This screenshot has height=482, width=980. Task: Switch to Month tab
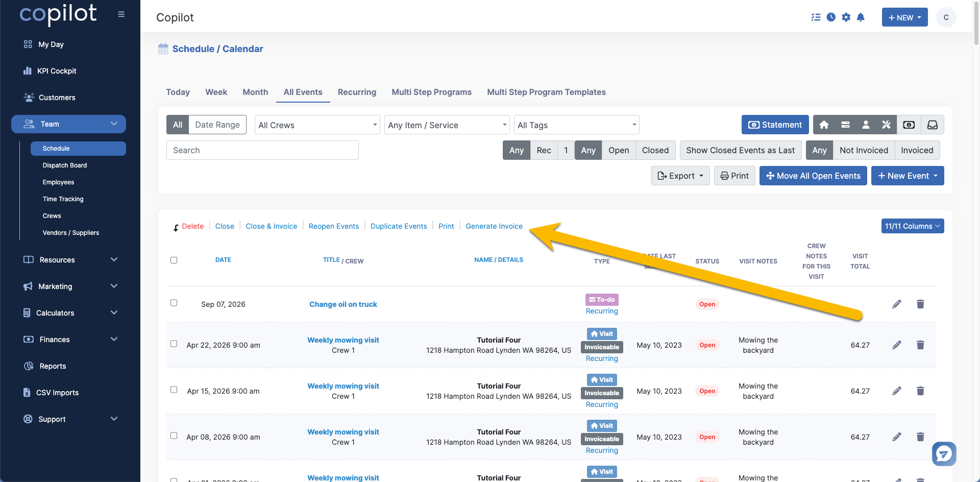(x=255, y=92)
